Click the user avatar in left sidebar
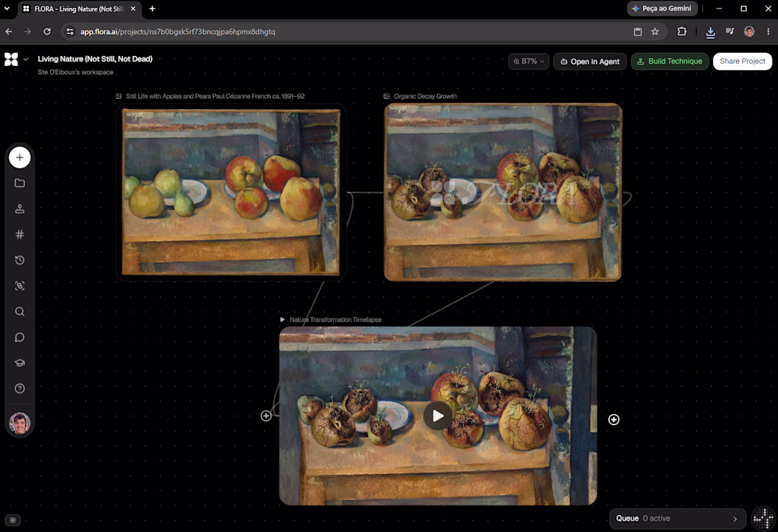This screenshot has width=778, height=532. pyautogui.click(x=20, y=423)
